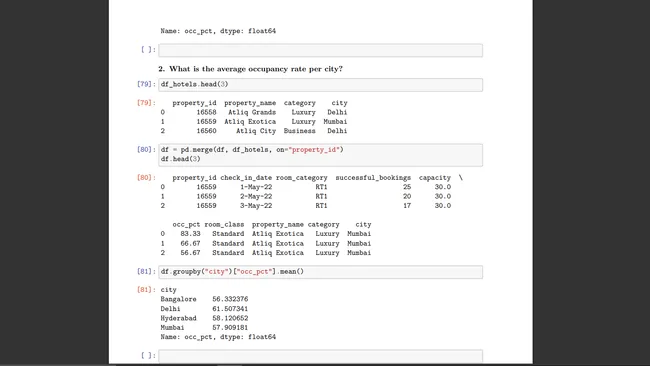
Task: Click the successful_bookings column header
Action: point(373,178)
